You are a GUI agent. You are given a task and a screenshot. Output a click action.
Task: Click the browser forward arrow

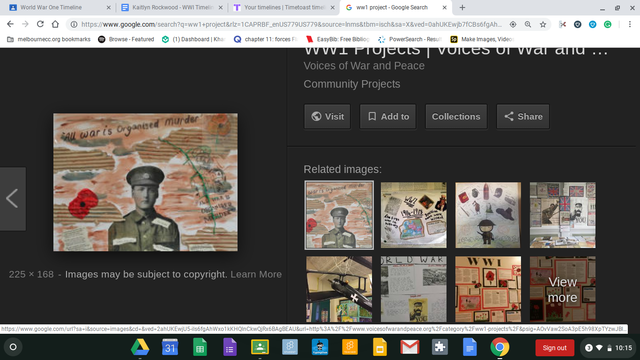(x=25, y=24)
